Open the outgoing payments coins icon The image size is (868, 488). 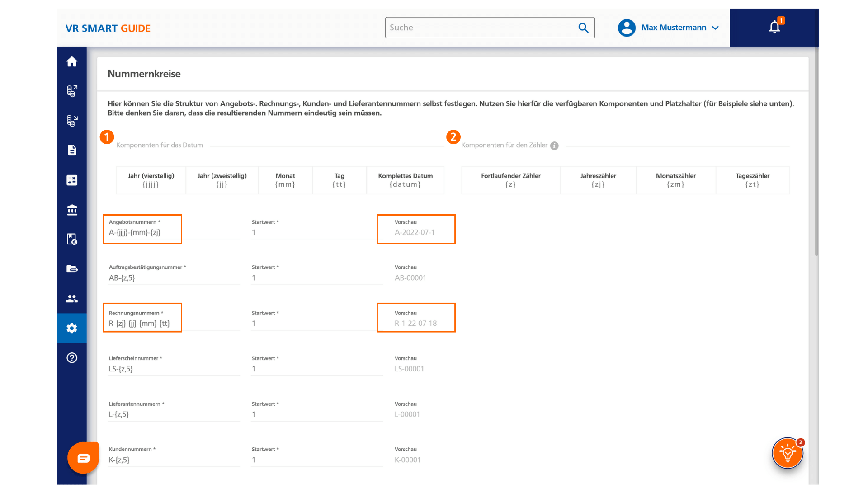tap(72, 91)
